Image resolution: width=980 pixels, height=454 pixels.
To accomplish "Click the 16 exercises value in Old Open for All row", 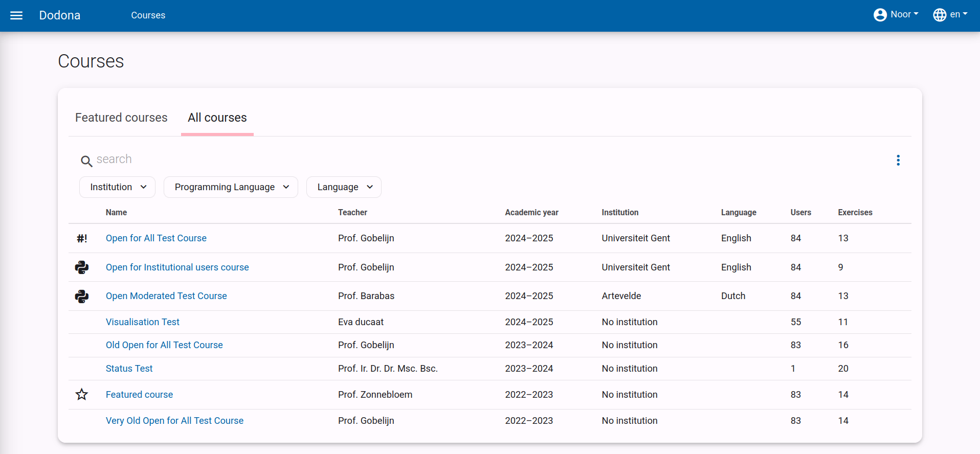I will coord(843,345).
